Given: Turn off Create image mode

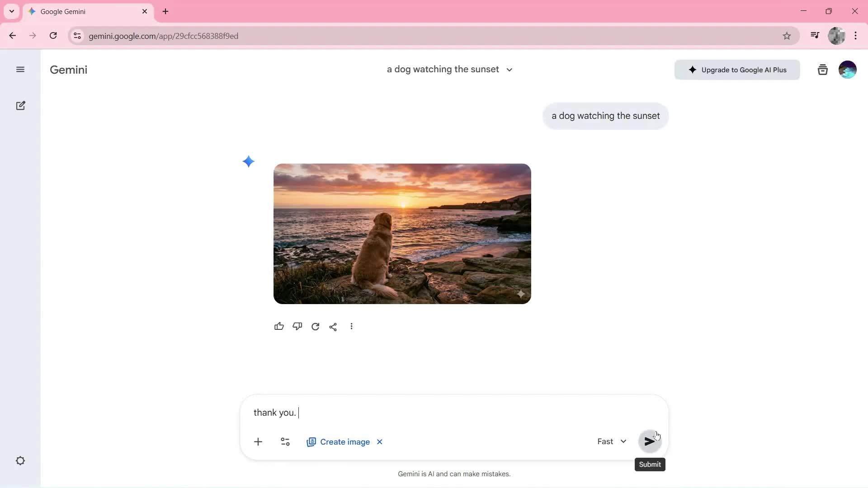Looking at the screenshot, I should click(379, 441).
